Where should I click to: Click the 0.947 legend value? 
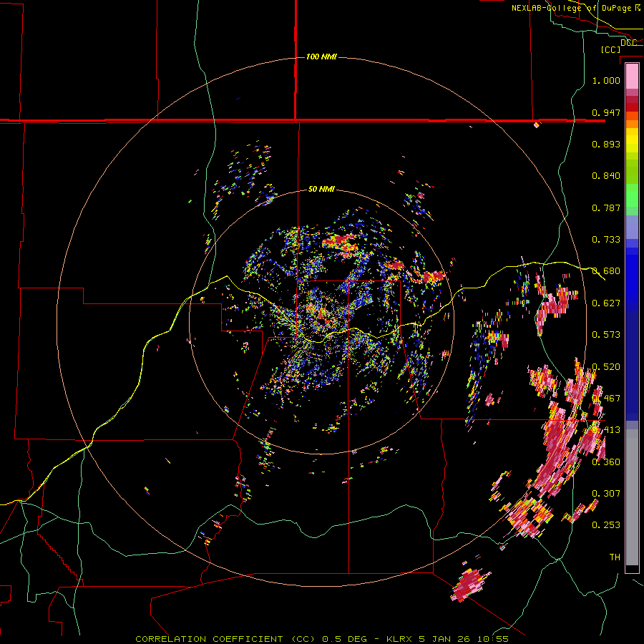606,112
